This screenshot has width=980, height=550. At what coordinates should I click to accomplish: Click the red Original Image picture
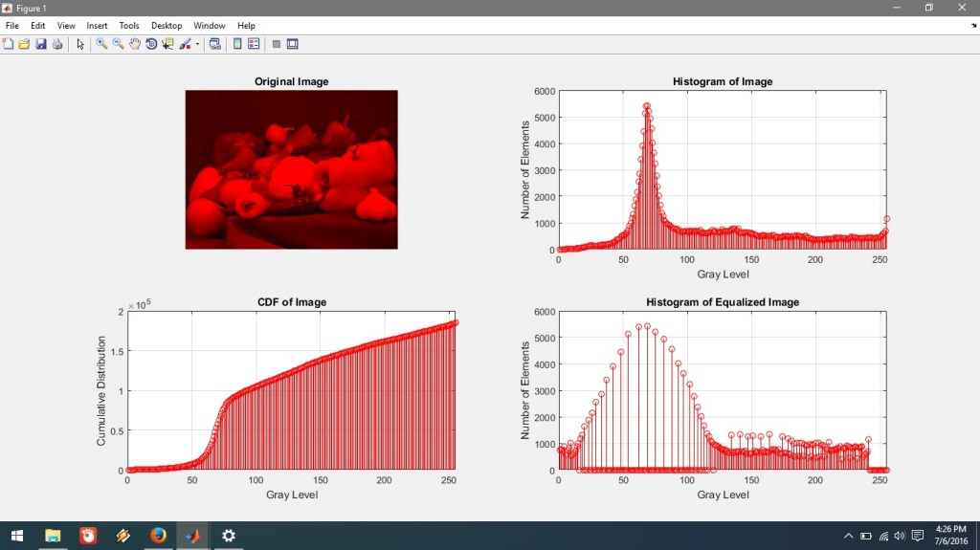[291, 169]
